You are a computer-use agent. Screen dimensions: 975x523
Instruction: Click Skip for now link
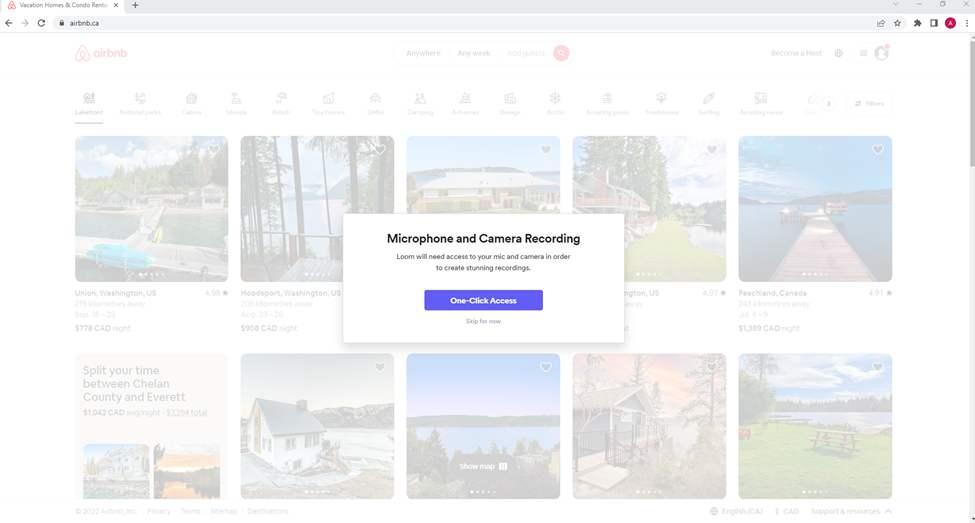coord(483,322)
